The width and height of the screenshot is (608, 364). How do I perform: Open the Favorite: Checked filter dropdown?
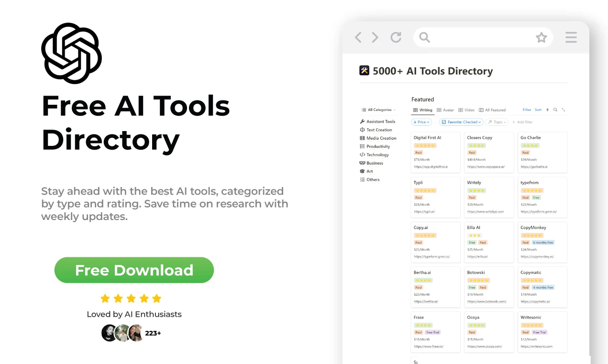(461, 122)
